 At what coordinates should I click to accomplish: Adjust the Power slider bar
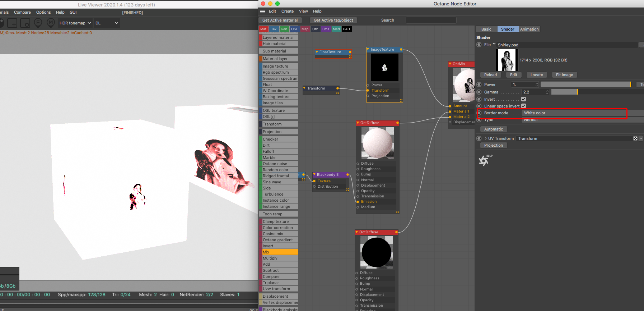(x=586, y=84)
